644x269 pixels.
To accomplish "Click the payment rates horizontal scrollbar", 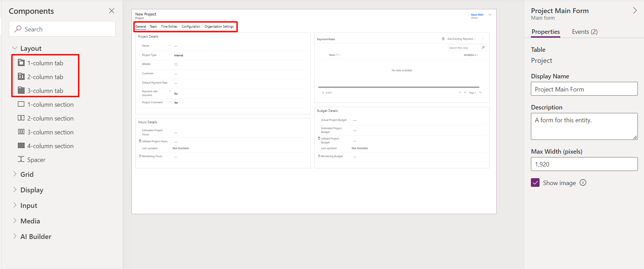I will (398, 87).
